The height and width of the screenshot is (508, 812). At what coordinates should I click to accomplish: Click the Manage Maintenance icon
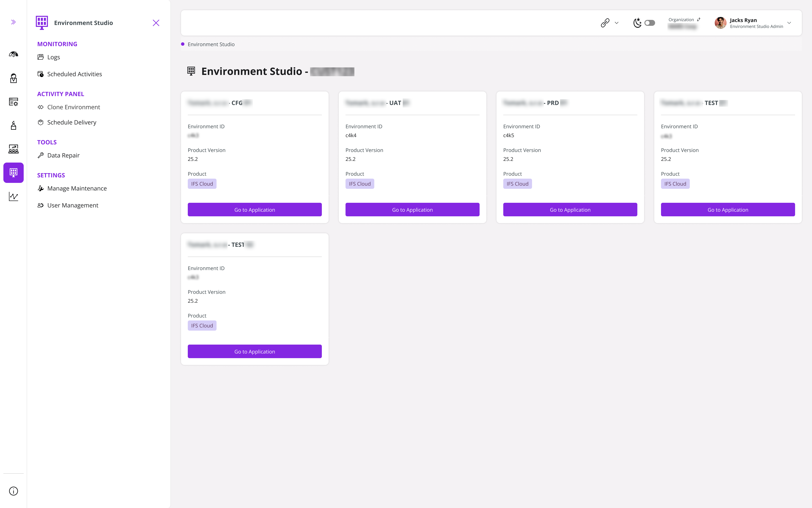coord(41,188)
